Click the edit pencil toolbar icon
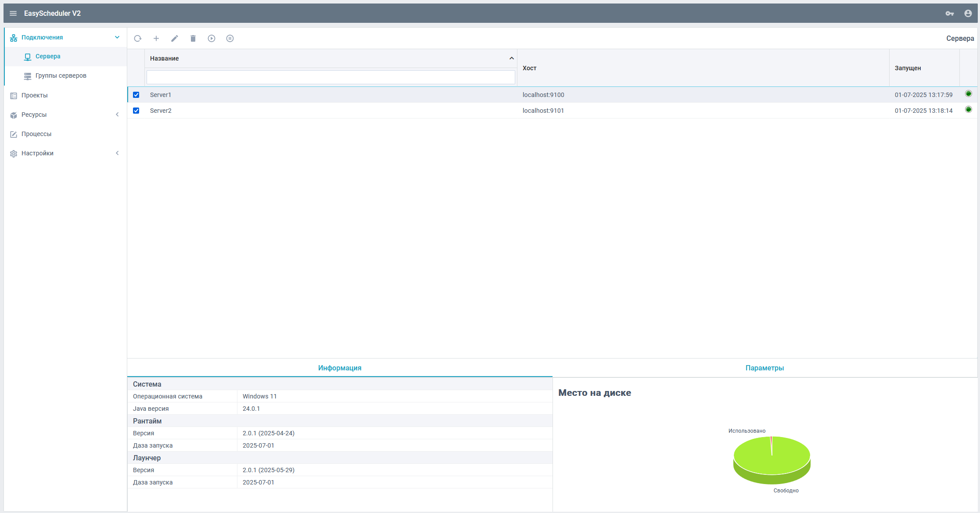 (175, 39)
